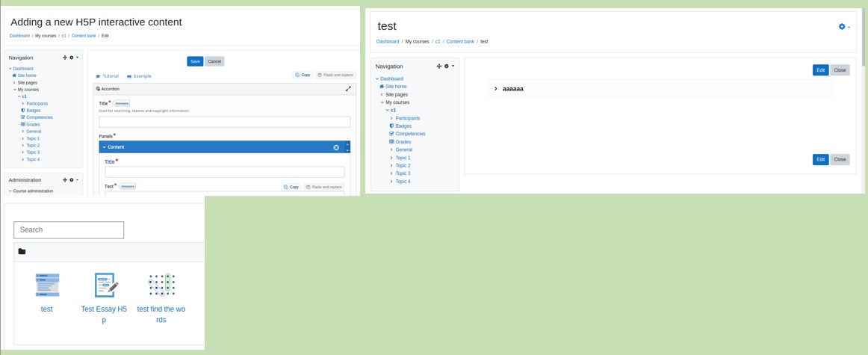Click the Grades table icon on the test page
868x355 pixels.
coord(391,142)
